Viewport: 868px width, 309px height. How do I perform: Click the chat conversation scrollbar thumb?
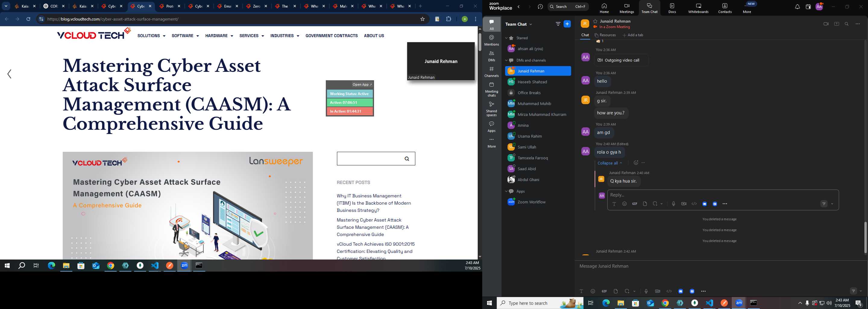coord(865,237)
